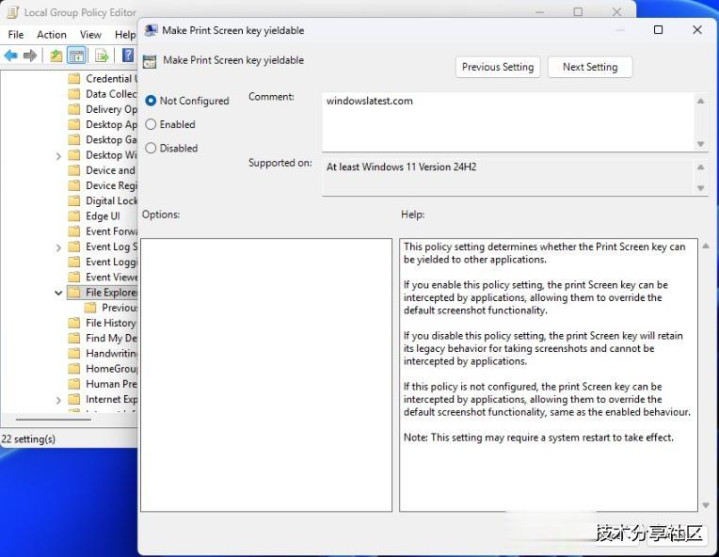The image size is (719, 557).
Task: Click the Device Regi folder icon
Action: [74, 185]
